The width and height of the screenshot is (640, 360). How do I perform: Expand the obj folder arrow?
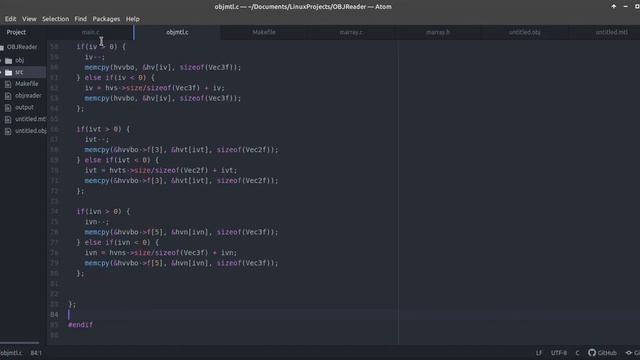click(1, 60)
